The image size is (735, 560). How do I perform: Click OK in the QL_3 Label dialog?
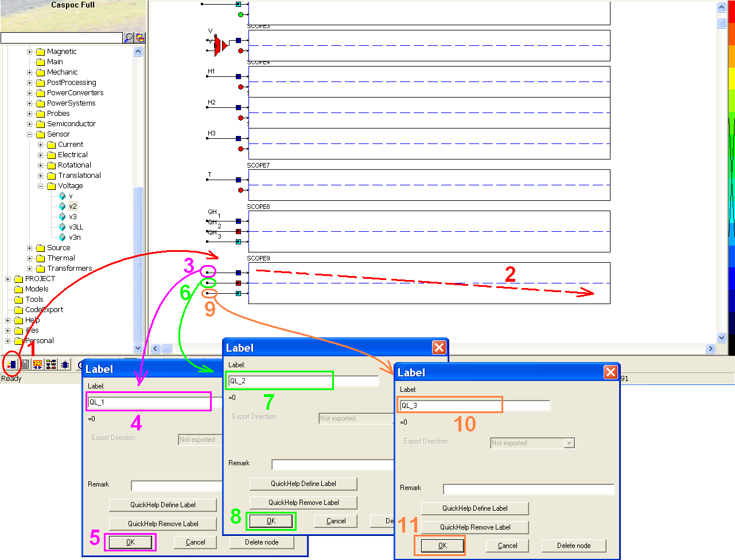click(x=443, y=546)
